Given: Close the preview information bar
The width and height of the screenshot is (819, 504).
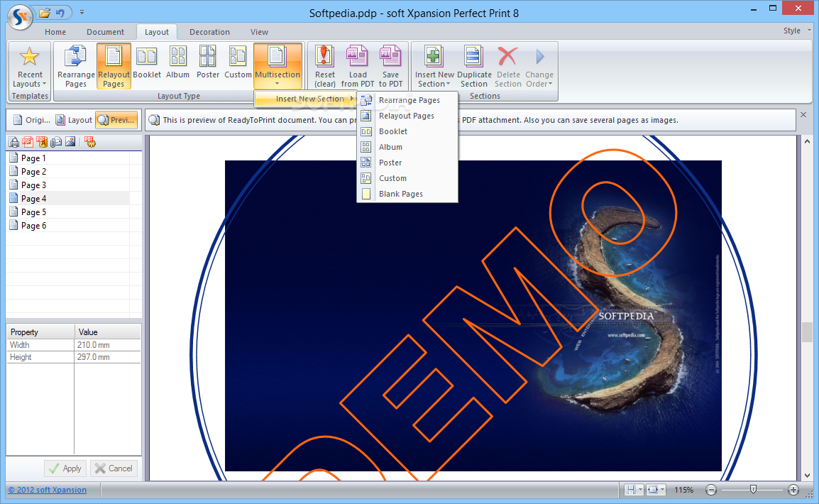Looking at the screenshot, I should pyautogui.click(x=803, y=115).
